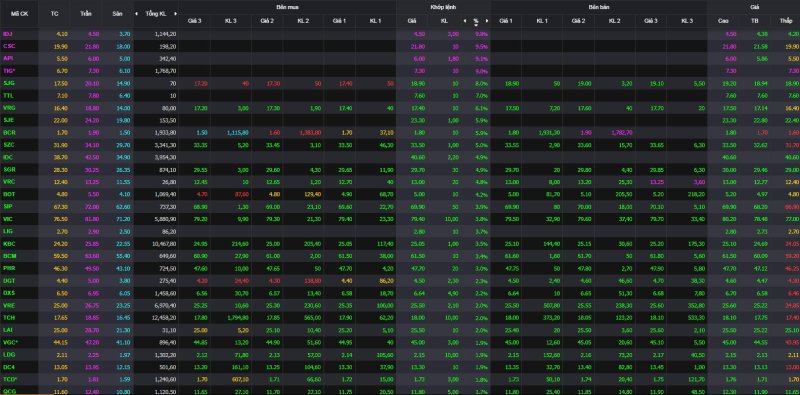
Task: Click left arrow beside Tổng KL header
Action: [x=136, y=14]
